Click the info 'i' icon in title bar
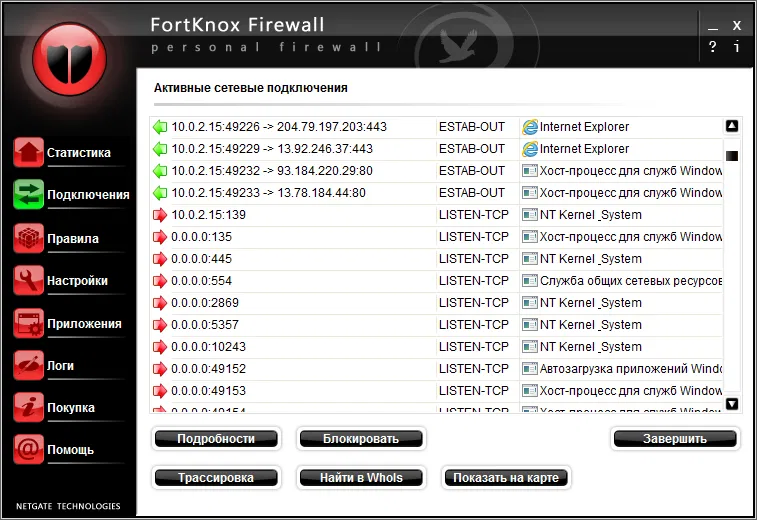This screenshot has height=520, width=757. (737, 47)
